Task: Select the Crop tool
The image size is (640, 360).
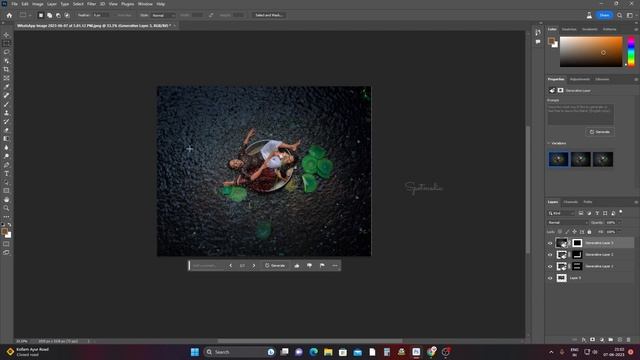Action: [x=7, y=69]
